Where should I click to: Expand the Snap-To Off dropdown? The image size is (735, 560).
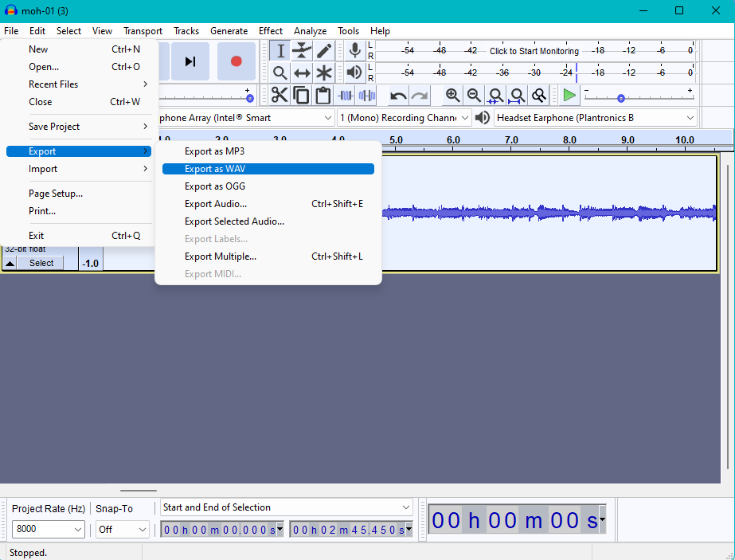tap(122, 529)
